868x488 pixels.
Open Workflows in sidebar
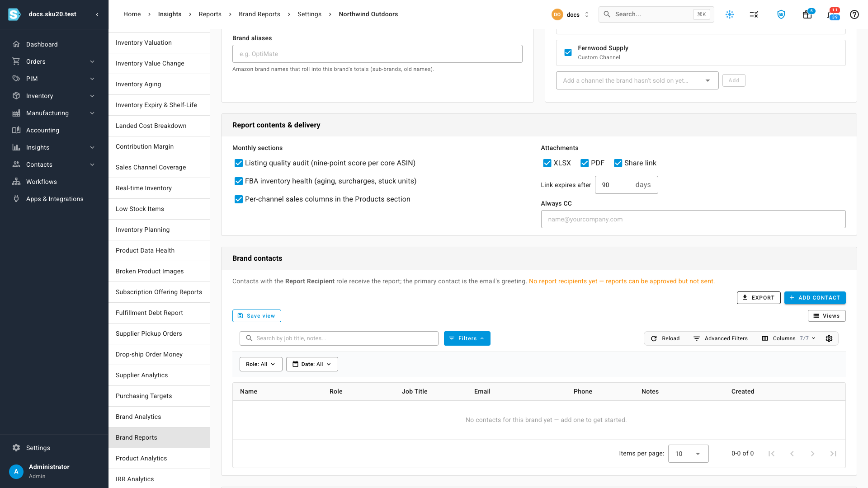coord(54,182)
